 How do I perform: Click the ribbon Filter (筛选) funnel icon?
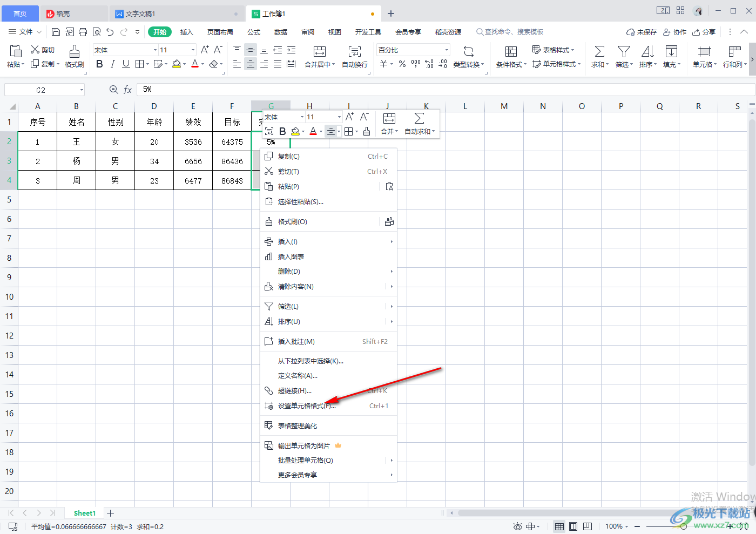click(x=624, y=51)
